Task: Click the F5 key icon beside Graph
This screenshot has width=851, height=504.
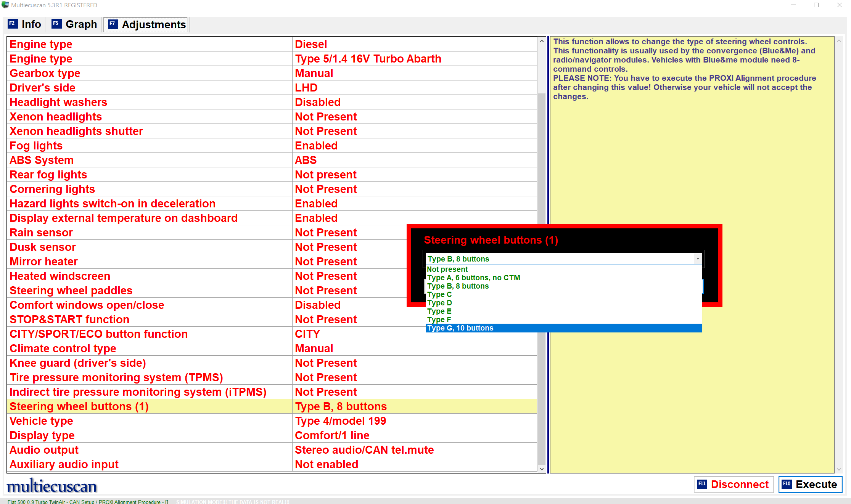Action: coord(56,24)
